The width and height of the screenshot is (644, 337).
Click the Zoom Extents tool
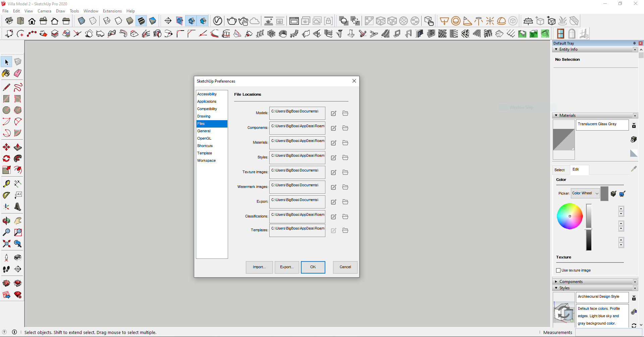click(6, 244)
